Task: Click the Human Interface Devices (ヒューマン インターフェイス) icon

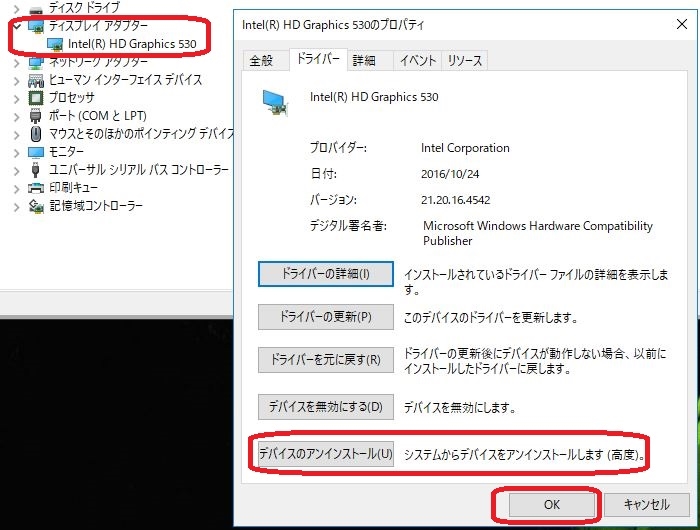Action: (36, 80)
